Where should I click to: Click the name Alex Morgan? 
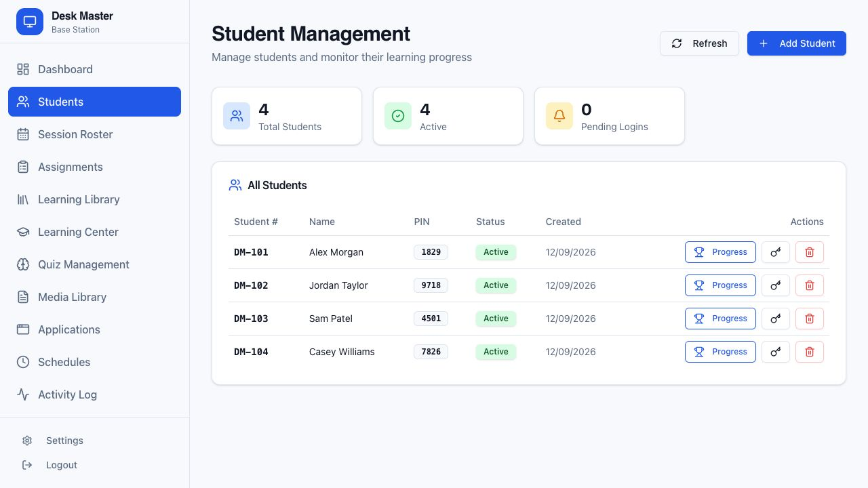336,252
